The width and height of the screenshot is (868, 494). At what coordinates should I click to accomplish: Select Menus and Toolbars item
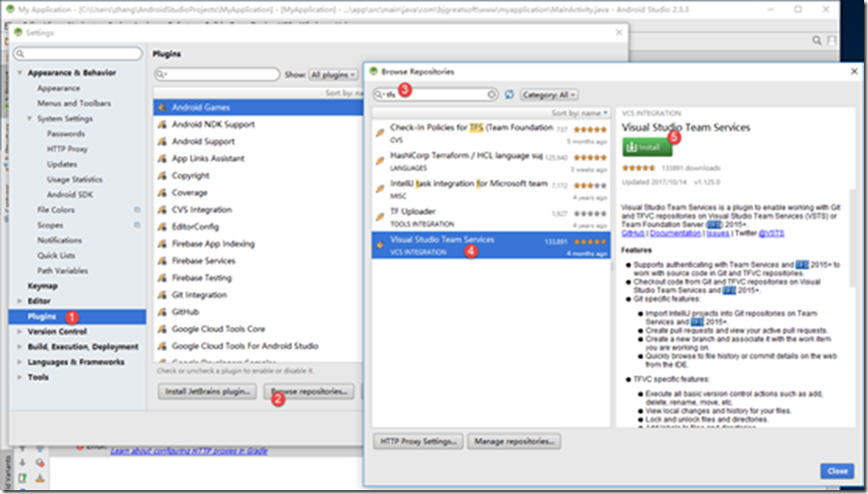click(74, 103)
